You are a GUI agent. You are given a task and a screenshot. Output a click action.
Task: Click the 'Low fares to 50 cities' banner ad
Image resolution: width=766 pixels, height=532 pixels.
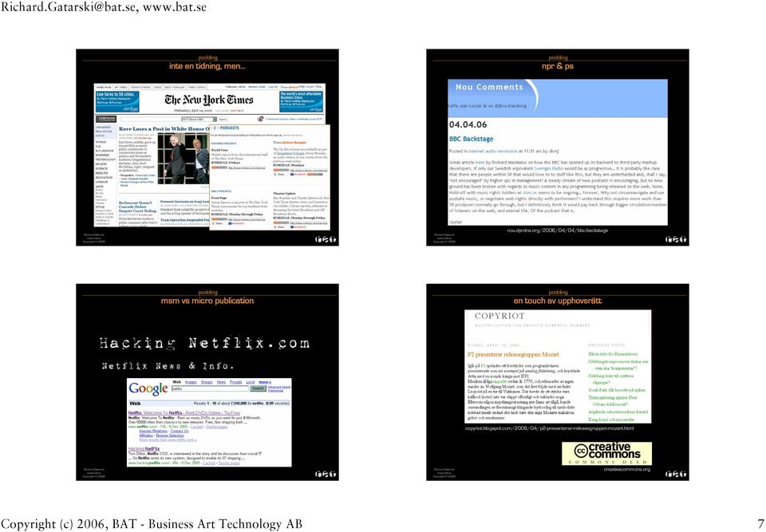[x=117, y=101]
